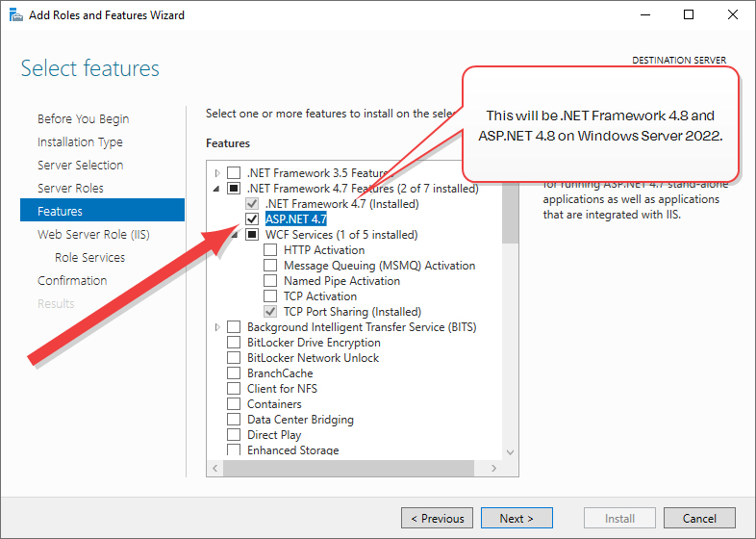
Task: Enable the BitLocker Network Unlock checkbox
Action: click(234, 358)
